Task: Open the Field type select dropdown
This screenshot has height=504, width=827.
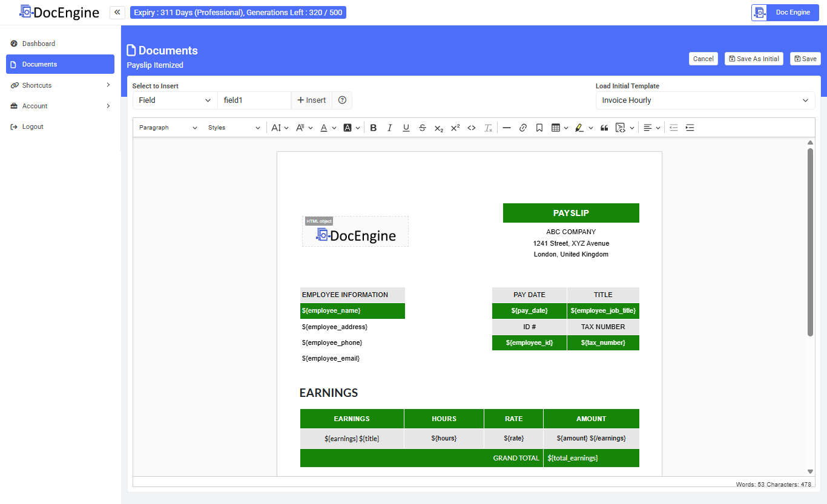Action: point(174,100)
